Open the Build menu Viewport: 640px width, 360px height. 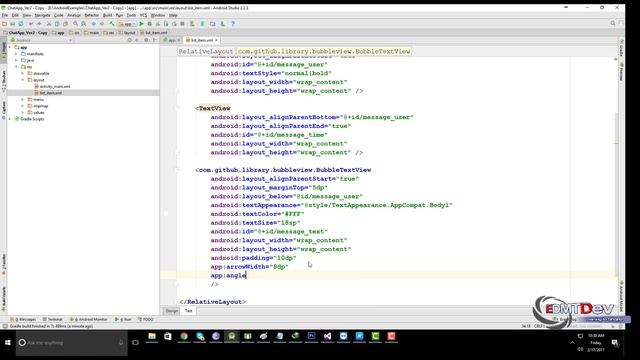point(107,15)
